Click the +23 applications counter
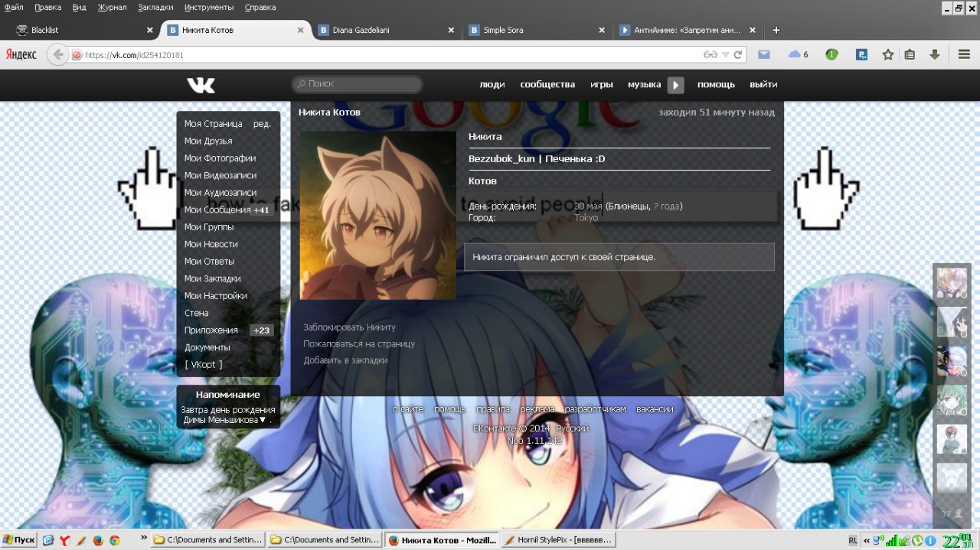 [x=262, y=330]
